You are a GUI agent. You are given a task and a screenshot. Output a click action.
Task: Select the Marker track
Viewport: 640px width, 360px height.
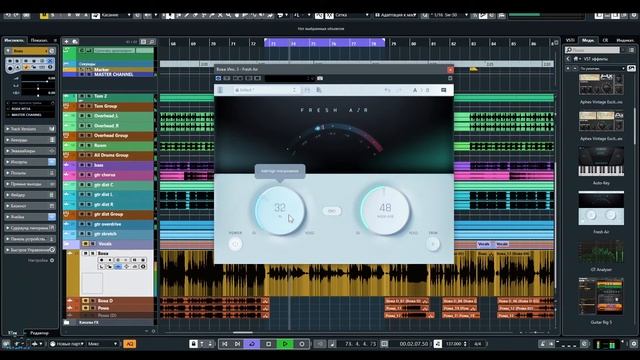pyautogui.click(x=102, y=70)
